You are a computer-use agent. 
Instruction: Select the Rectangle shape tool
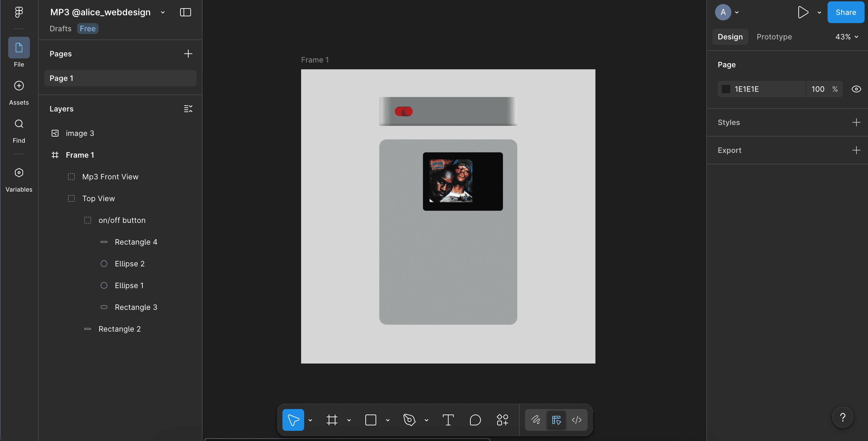[370, 420]
